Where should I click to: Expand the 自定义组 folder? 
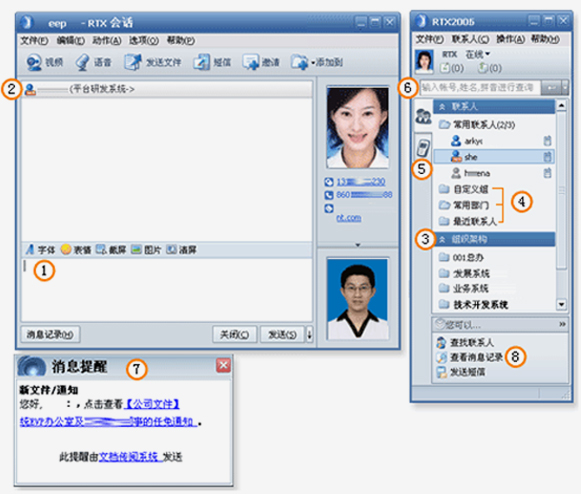464,189
